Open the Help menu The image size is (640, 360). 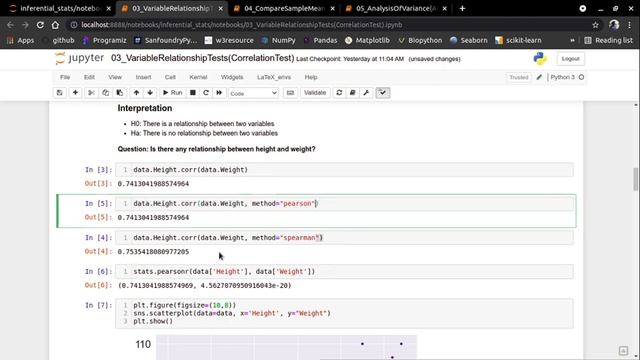(x=311, y=77)
